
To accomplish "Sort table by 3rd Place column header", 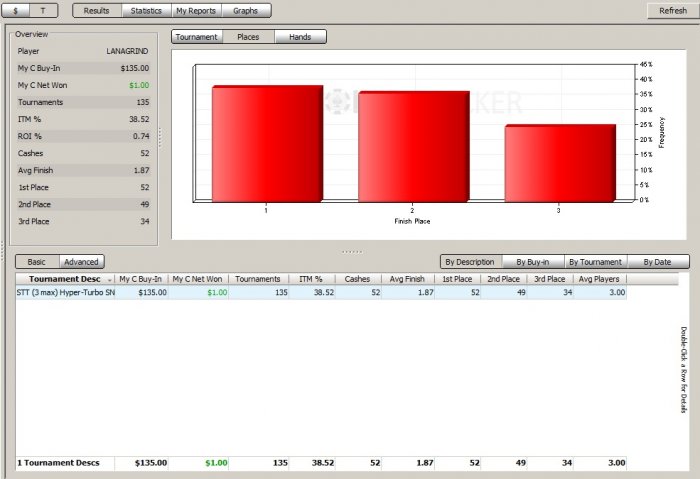I will [550, 279].
